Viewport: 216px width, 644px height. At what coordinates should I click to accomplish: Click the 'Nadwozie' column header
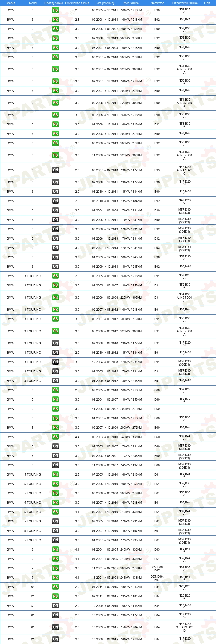[157, 3]
